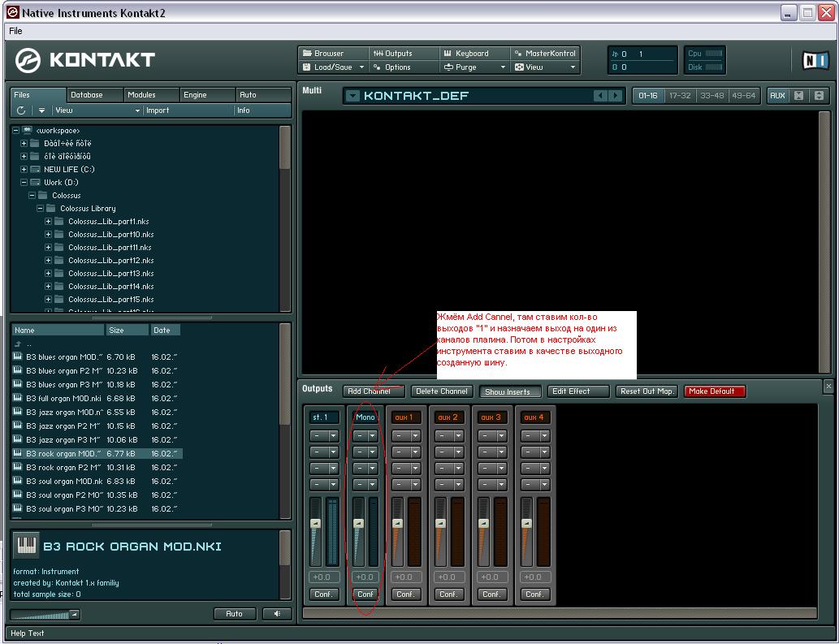The height and width of the screenshot is (644, 839).
Task: Click the minimize rack view icon
Action: (x=798, y=96)
